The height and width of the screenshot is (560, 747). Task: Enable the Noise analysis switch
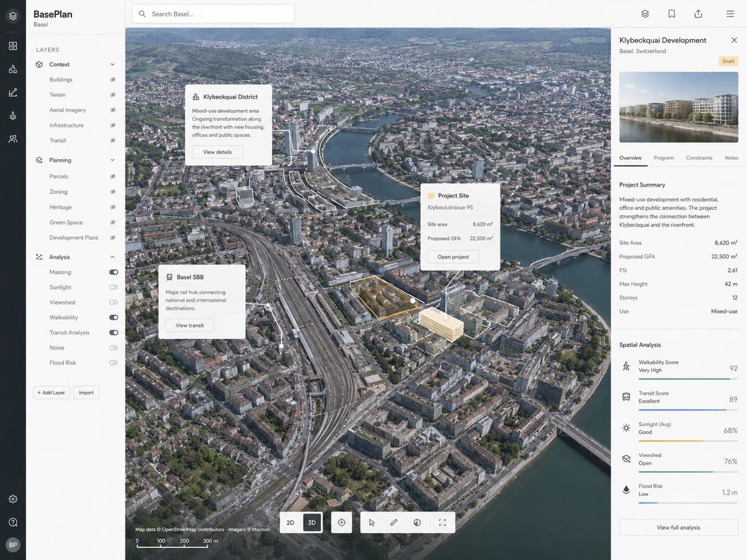coord(113,348)
